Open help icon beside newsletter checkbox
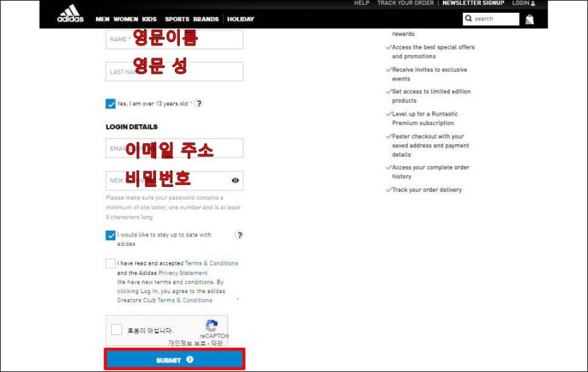Viewport: 588px width, 372px height. (x=239, y=235)
